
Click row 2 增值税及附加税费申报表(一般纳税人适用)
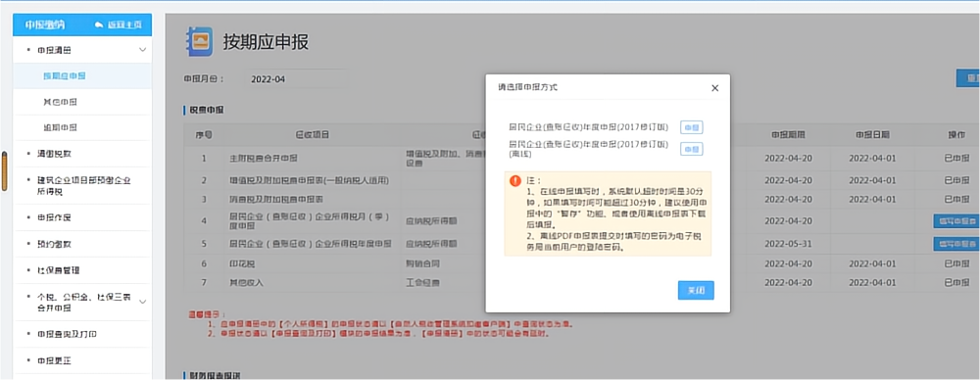click(310, 180)
